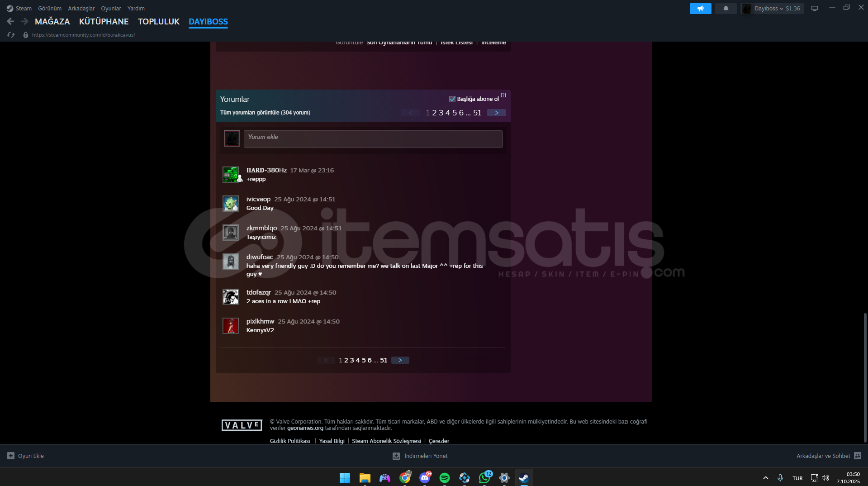868x486 pixels.
Task: Go to page 2 in top pagination
Action: pos(434,113)
